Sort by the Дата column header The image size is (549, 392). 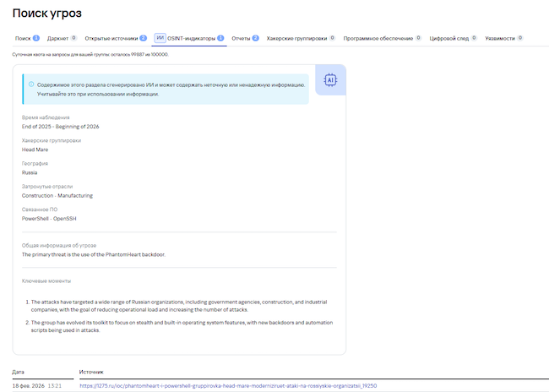coord(19,372)
